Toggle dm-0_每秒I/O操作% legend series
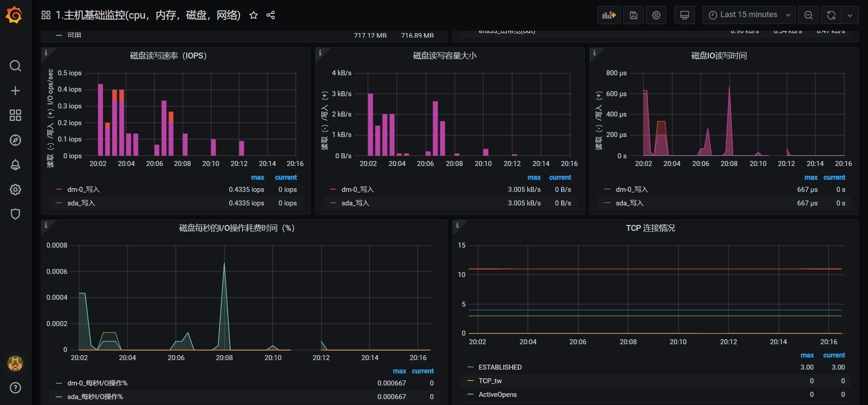 pyautogui.click(x=97, y=383)
